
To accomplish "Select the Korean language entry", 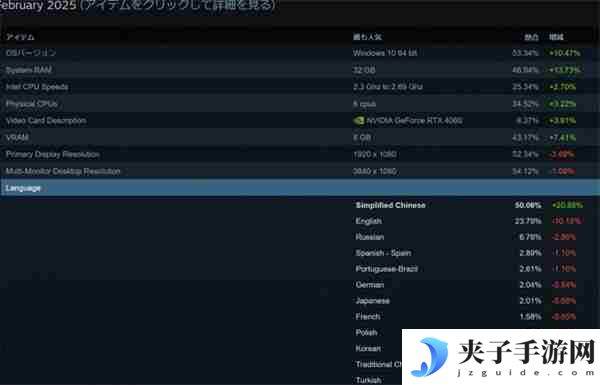I will pos(368,349).
